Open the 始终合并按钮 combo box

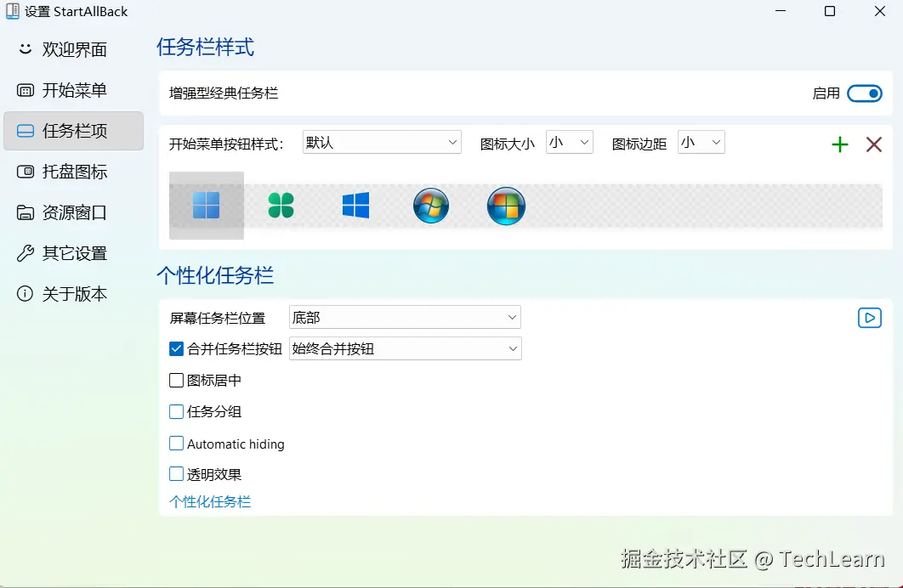point(406,348)
